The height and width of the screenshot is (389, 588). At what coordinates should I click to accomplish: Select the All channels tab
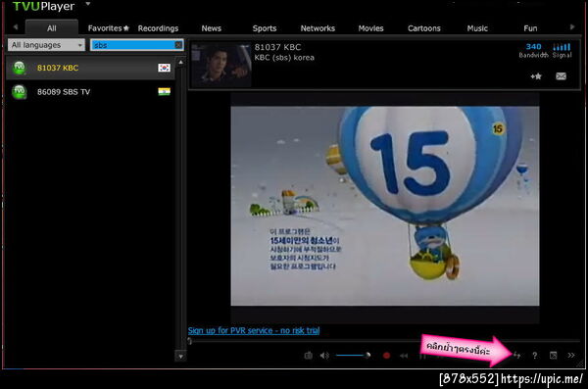(52, 28)
